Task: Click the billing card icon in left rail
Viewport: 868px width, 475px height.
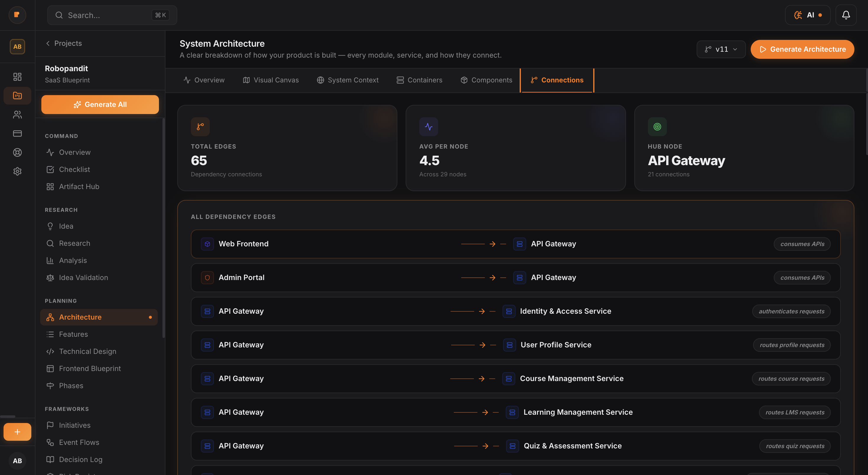Action: [17, 134]
